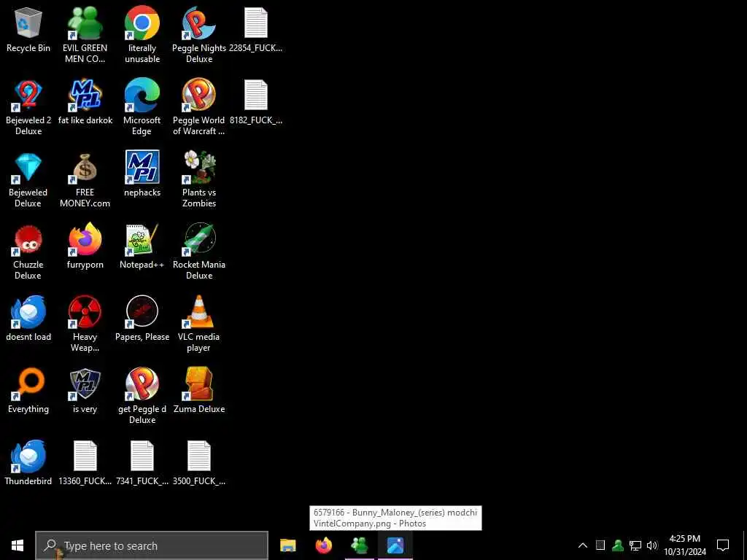This screenshot has width=747, height=560.
Task: Select Zuma Deluxe shortcut
Action: (x=199, y=391)
